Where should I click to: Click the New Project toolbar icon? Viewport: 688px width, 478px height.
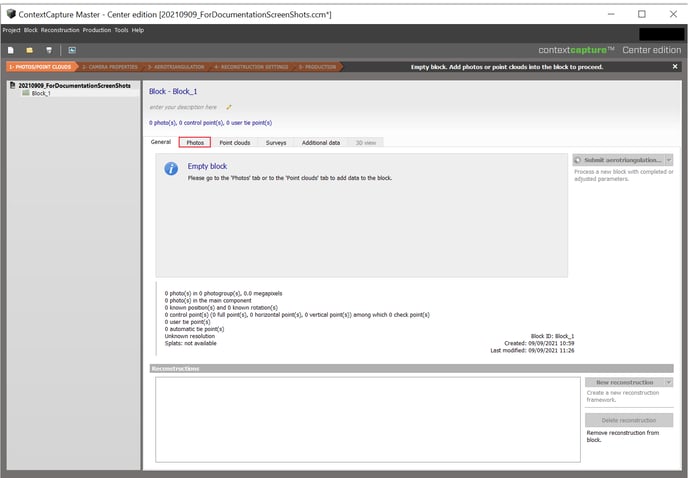tap(10, 49)
